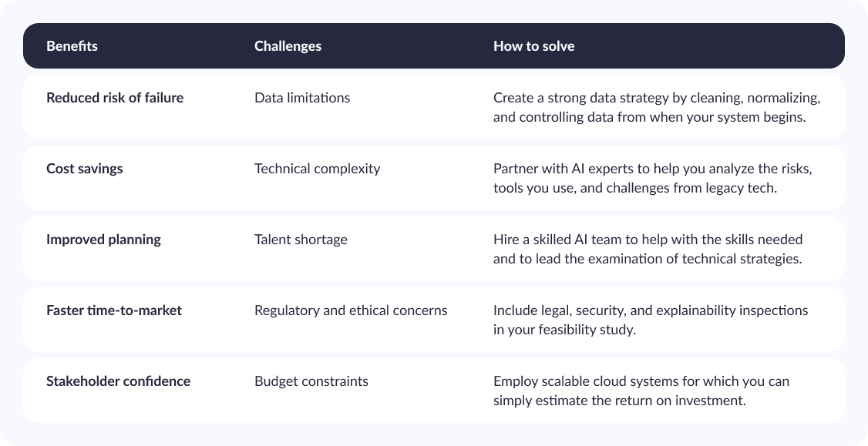Click the legal, security, explainability inspections text
Viewport: 868px width, 446px height.
tap(651, 320)
